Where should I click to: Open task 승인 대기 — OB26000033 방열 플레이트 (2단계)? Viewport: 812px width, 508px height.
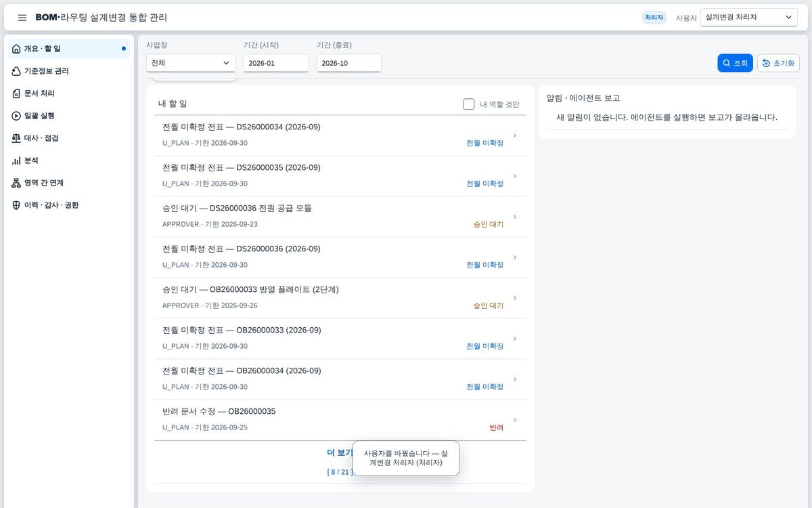pyautogui.click(x=340, y=298)
